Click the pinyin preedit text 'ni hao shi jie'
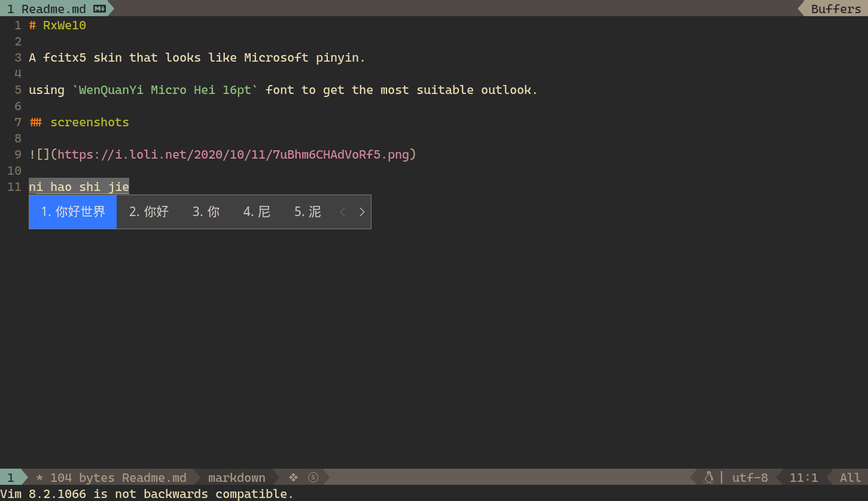 coord(79,187)
